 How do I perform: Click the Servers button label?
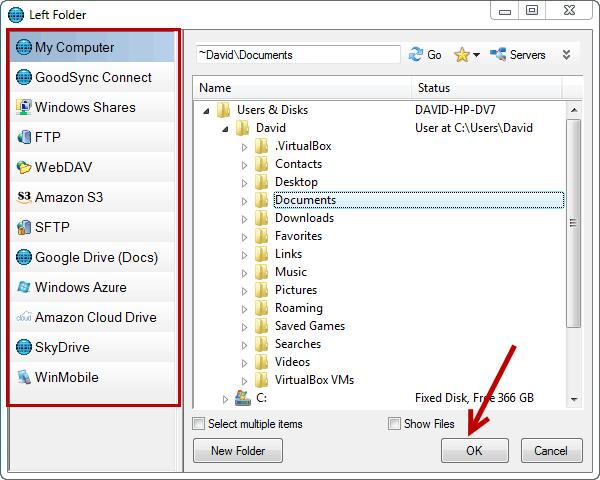(x=527, y=55)
